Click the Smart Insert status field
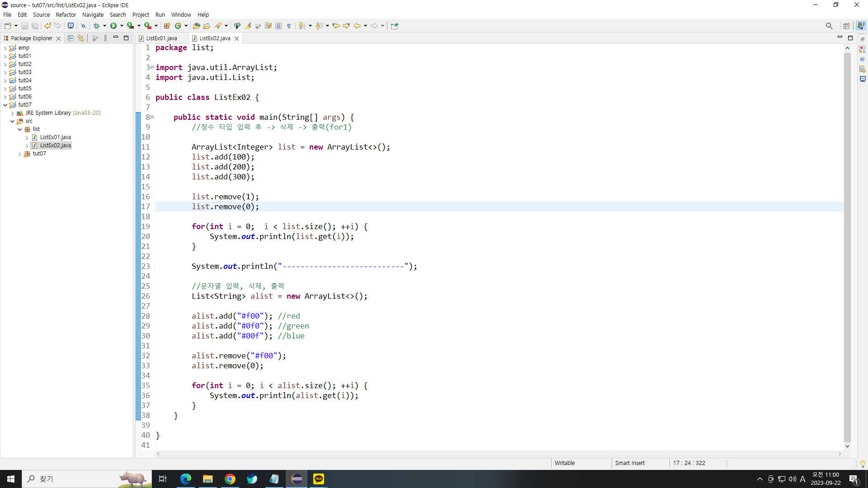This screenshot has width=868, height=488. [630, 463]
